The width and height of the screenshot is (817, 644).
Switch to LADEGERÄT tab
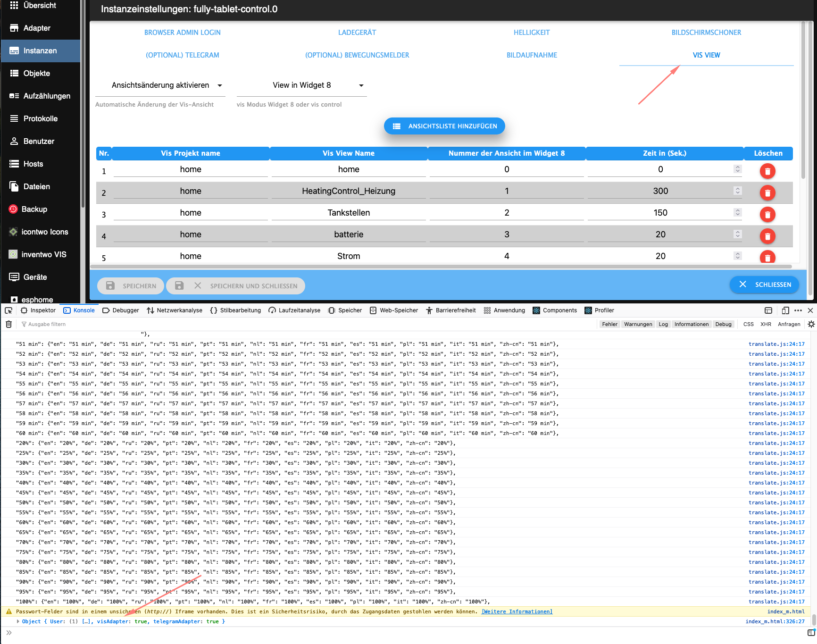(x=357, y=33)
